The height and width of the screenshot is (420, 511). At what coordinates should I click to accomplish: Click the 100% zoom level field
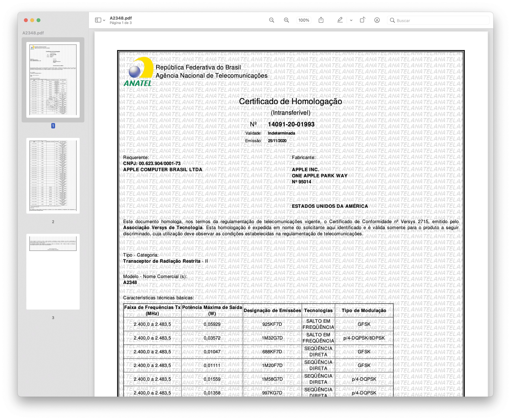(304, 20)
